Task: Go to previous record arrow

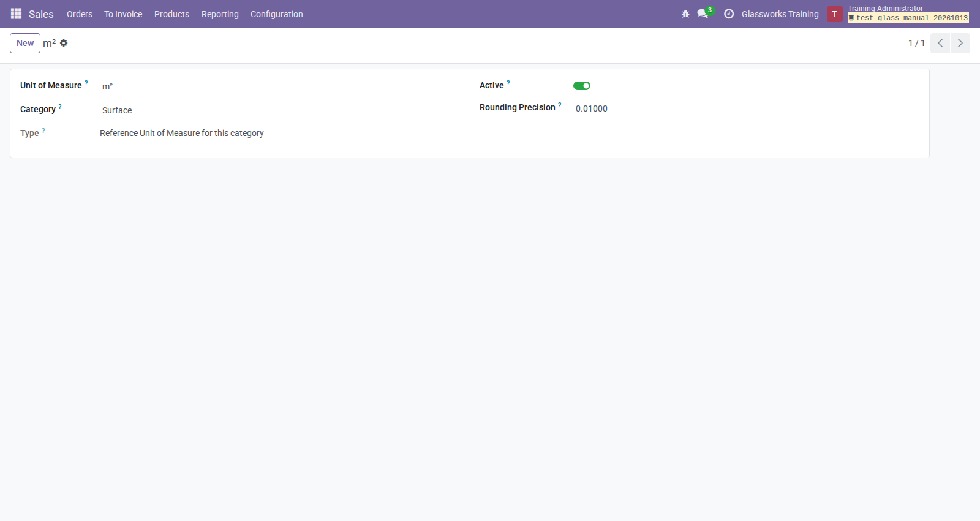Action: pos(940,43)
